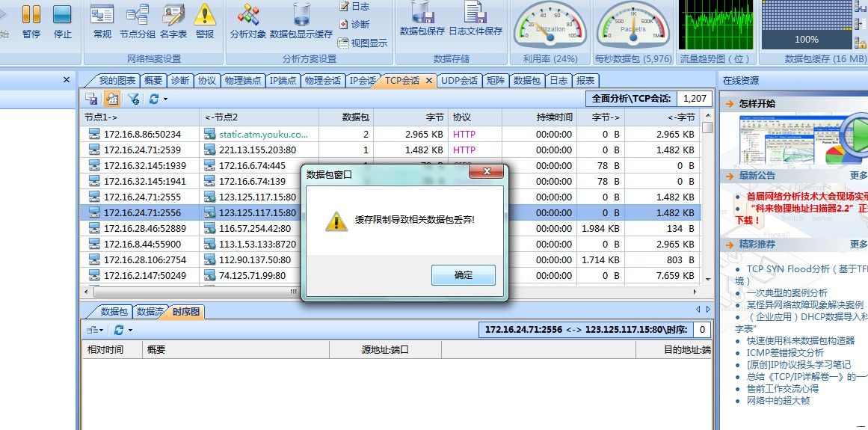This screenshot has width=868, height=430.
Task: Select row 172.16.8.86:50234
Action: [x=390, y=134]
